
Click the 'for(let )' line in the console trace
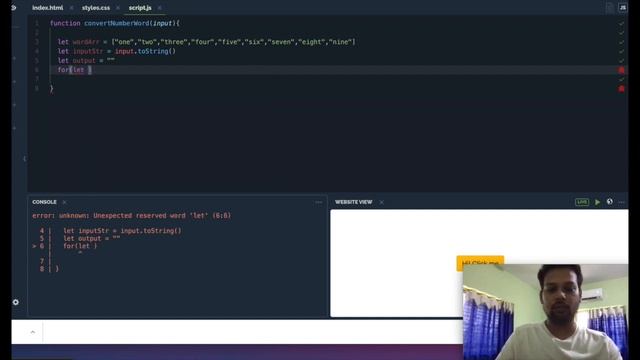click(80, 246)
